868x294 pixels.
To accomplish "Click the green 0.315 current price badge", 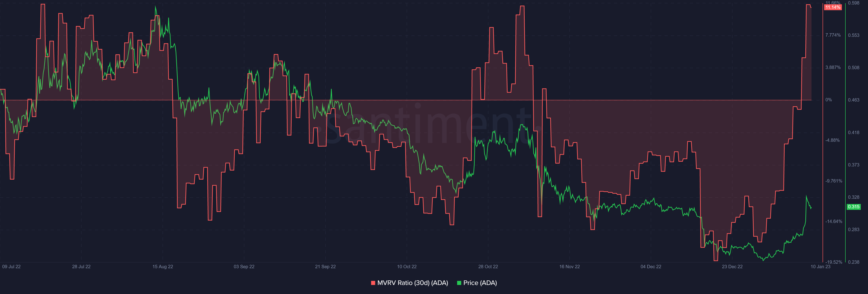I will (854, 207).
